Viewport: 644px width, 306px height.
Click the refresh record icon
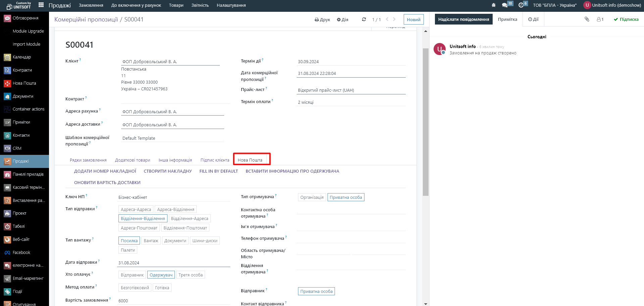click(364, 19)
